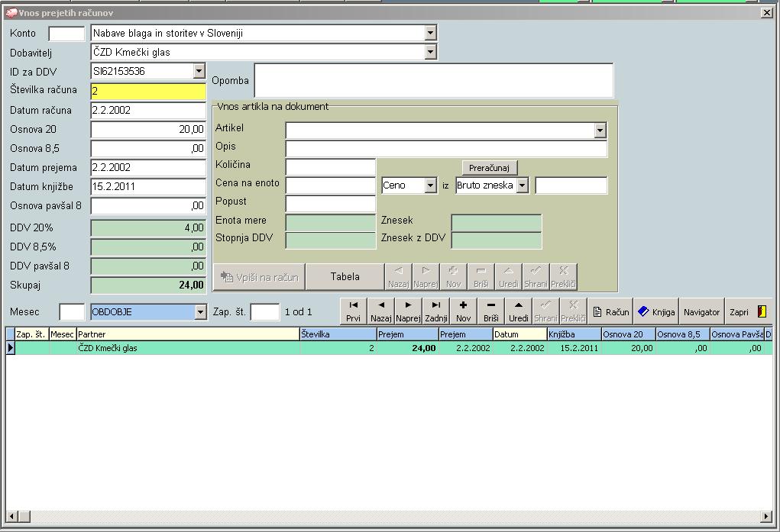Click the yellow exit door icon

click(762, 311)
